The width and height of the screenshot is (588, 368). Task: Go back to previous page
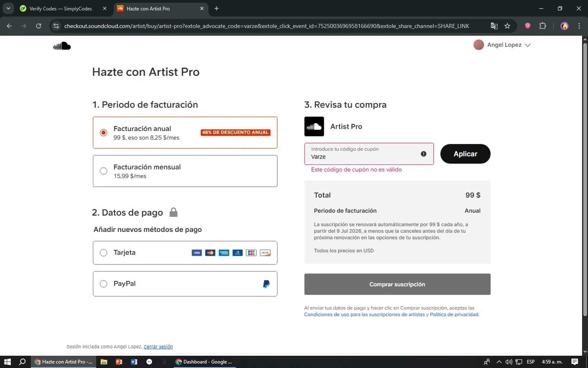9,26
